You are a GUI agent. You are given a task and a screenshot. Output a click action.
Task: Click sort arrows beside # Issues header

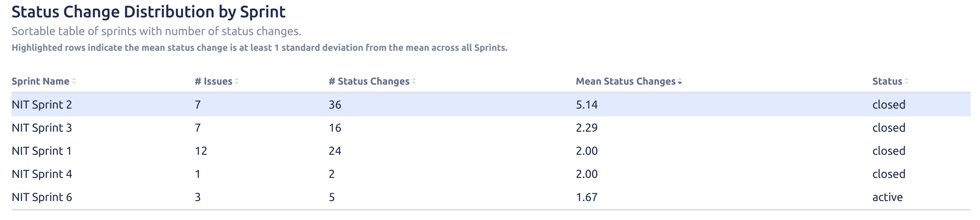pos(237,82)
